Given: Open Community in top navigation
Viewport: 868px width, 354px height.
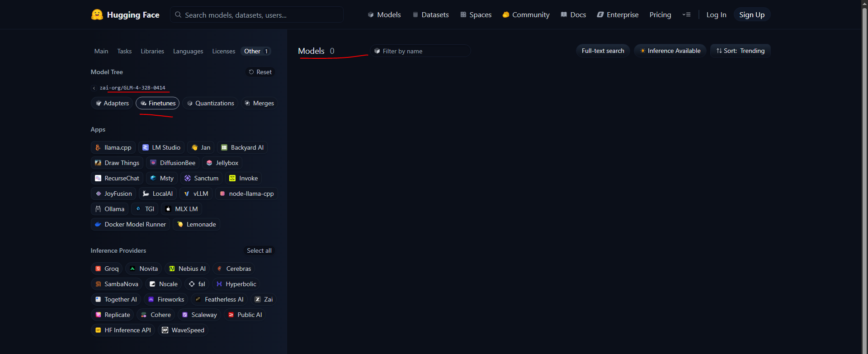Looking at the screenshot, I should coord(526,15).
